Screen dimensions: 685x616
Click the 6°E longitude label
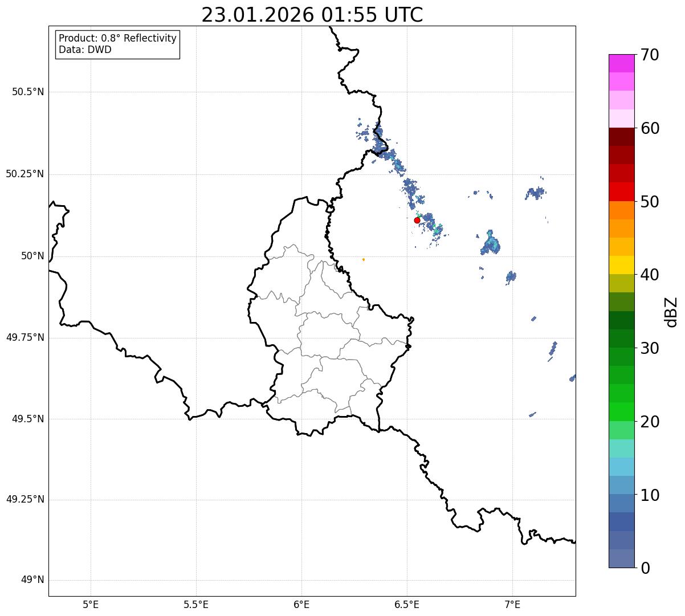(301, 604)
